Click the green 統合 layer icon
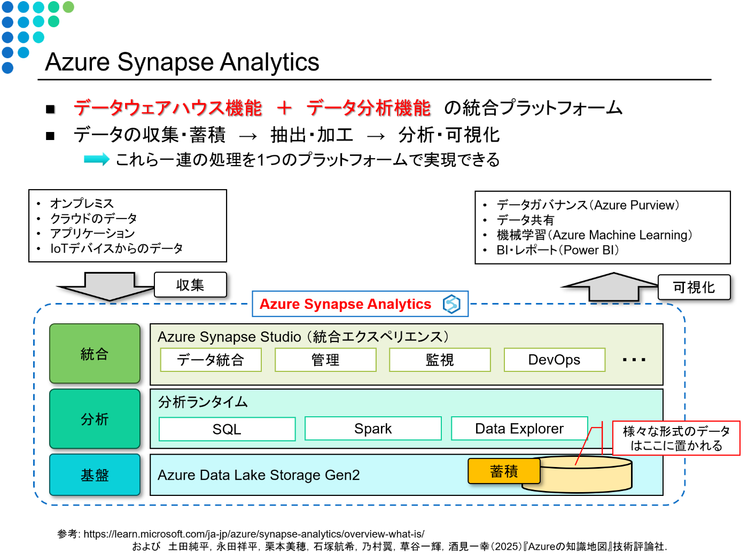Screen dimensions: 748x560 pos(94,354)
